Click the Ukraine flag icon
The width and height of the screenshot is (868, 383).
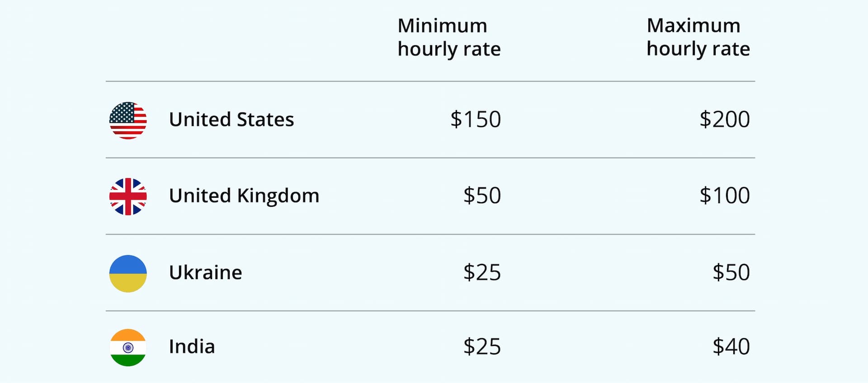[128, 274]
